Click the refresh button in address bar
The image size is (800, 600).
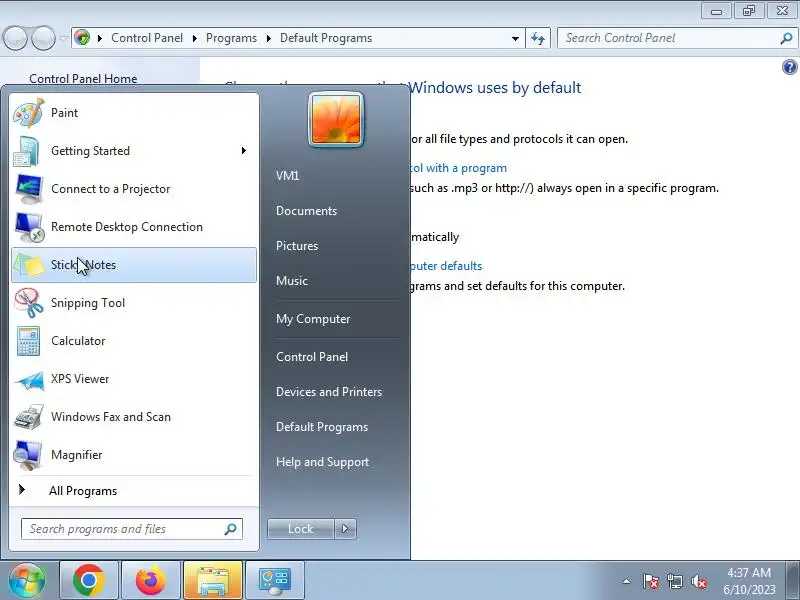tap(538, 38)
